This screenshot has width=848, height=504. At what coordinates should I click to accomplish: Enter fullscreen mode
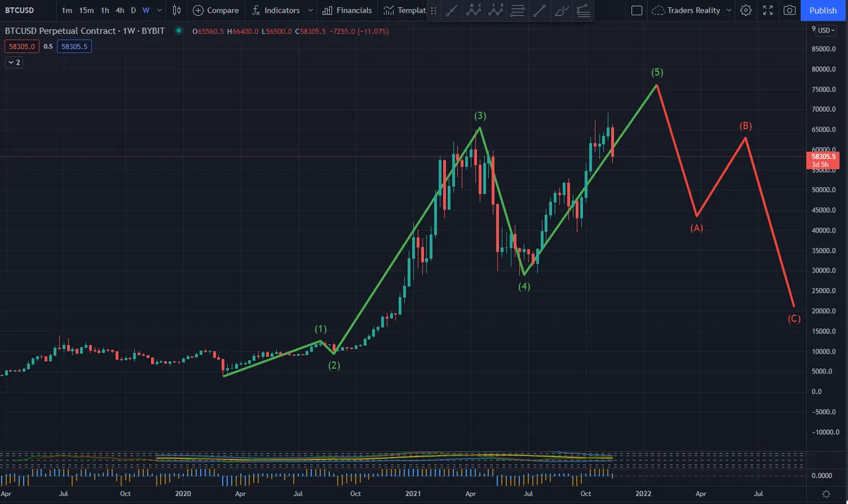[x=768, y=11]
